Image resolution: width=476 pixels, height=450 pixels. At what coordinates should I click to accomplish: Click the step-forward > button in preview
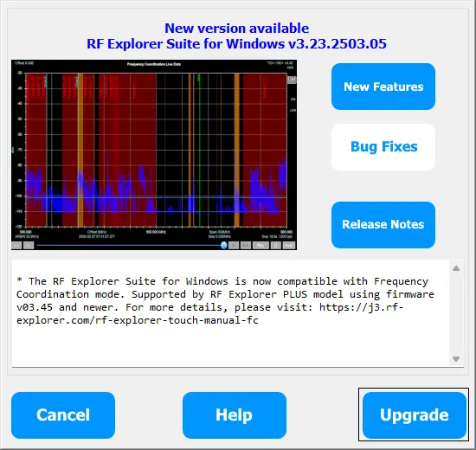(234, 245)
